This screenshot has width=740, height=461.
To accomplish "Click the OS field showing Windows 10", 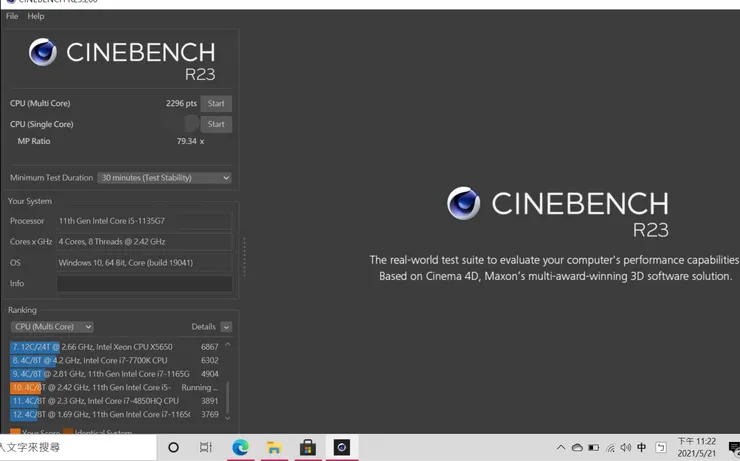I will (144, 262).
